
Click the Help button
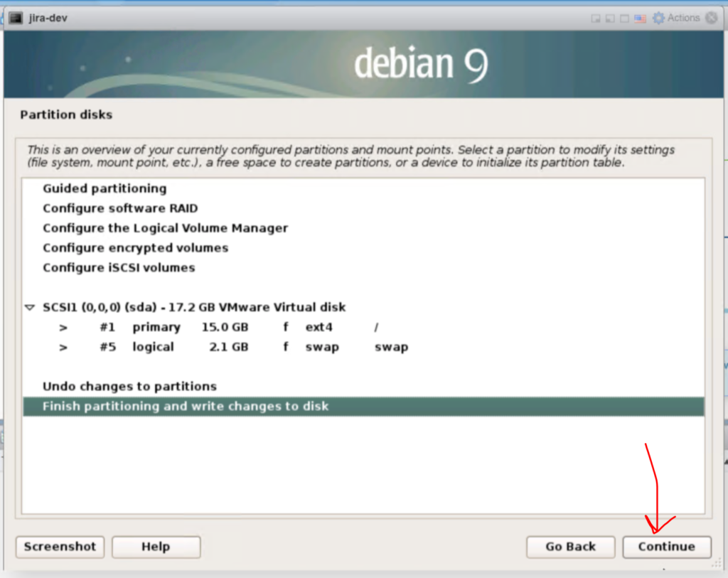(x=156, y=547)
